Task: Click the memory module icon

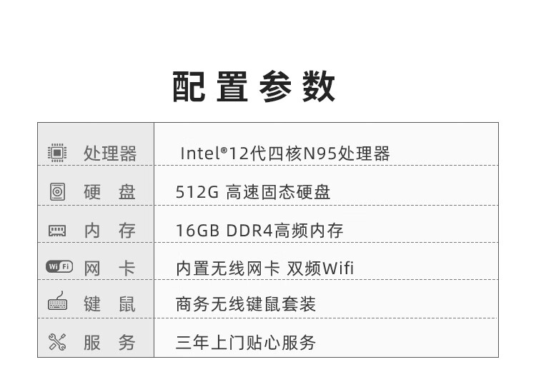Action: point(57,230)
